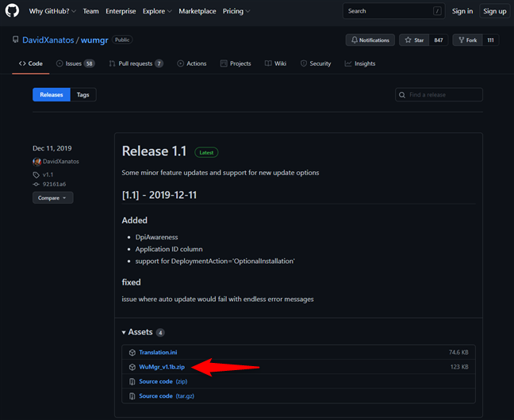Switch to the Security tab
The image size is (514, 420).
coord(316,63)
